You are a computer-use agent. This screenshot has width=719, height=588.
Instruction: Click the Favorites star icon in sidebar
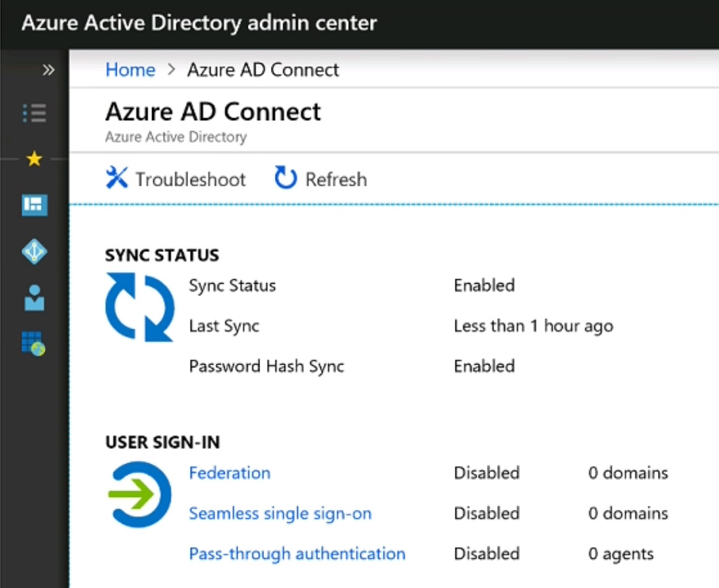[34, 160]
